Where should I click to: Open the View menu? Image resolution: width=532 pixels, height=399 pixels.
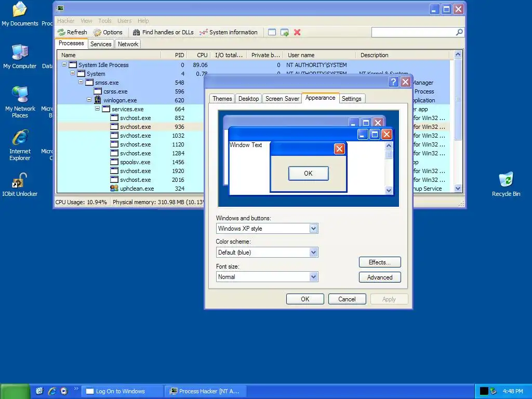point(86,21)
